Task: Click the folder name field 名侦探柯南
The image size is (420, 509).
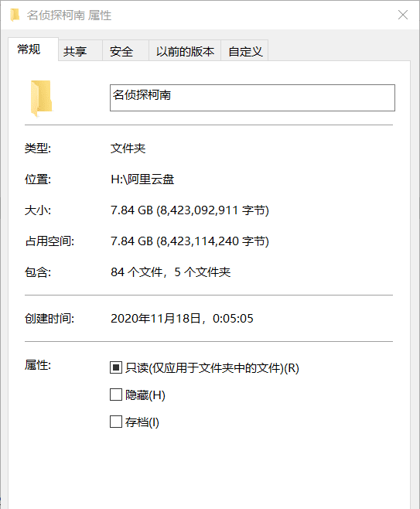Action: pyautogui.click(x=252, y=97)
